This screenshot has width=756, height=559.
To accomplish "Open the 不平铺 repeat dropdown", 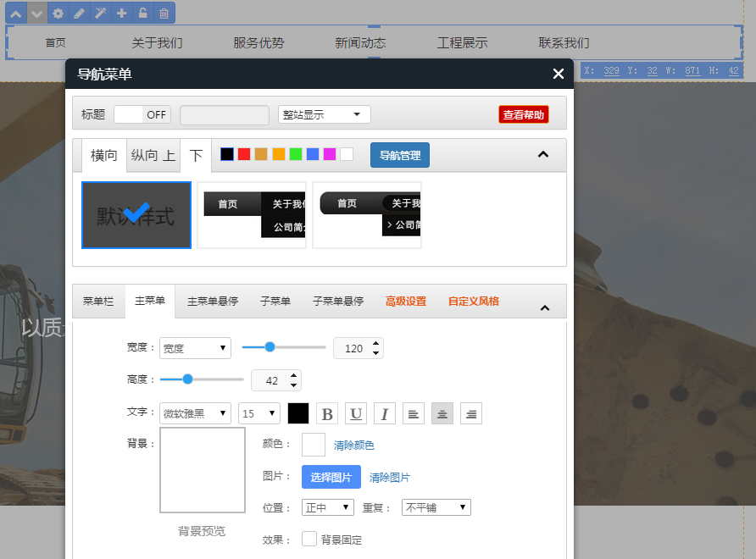I will pos(436,507).
